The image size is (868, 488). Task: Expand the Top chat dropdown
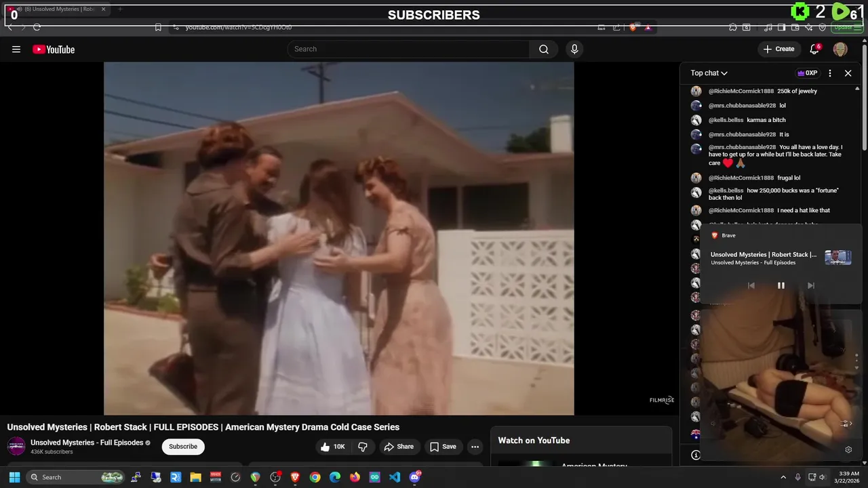(x=709, y=73)
